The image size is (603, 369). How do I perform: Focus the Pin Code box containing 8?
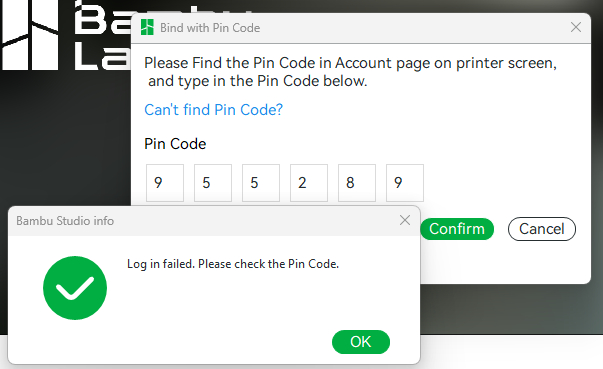[357, 183]
